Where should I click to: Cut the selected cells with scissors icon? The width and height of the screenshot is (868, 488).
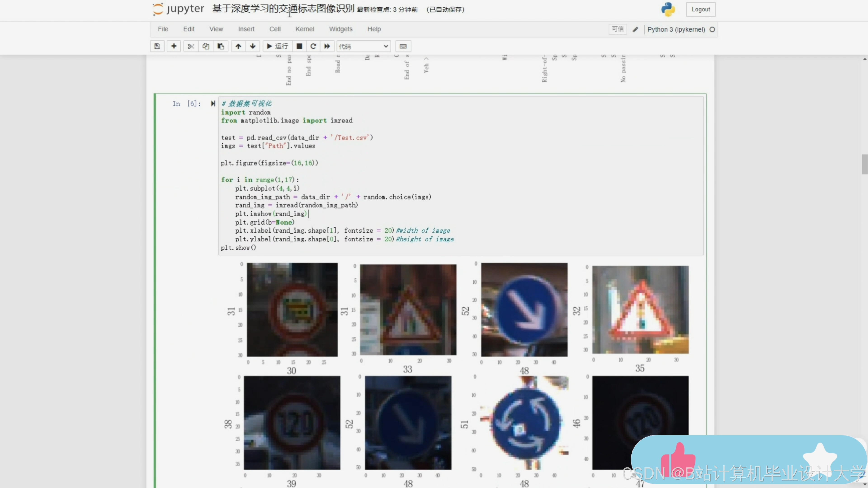[x=191, y=46]
